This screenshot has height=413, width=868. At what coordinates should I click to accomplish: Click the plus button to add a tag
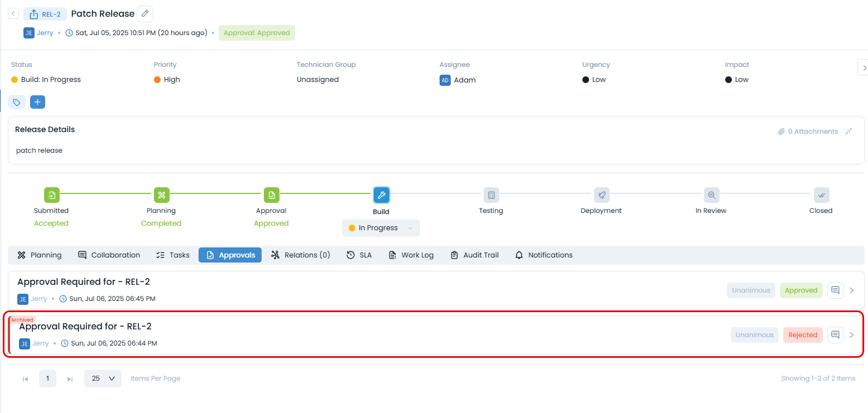37,102
